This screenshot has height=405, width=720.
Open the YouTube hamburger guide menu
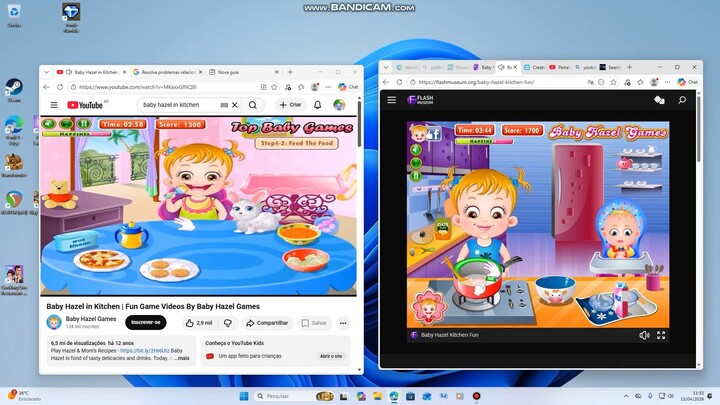click(x=54, y=105)
